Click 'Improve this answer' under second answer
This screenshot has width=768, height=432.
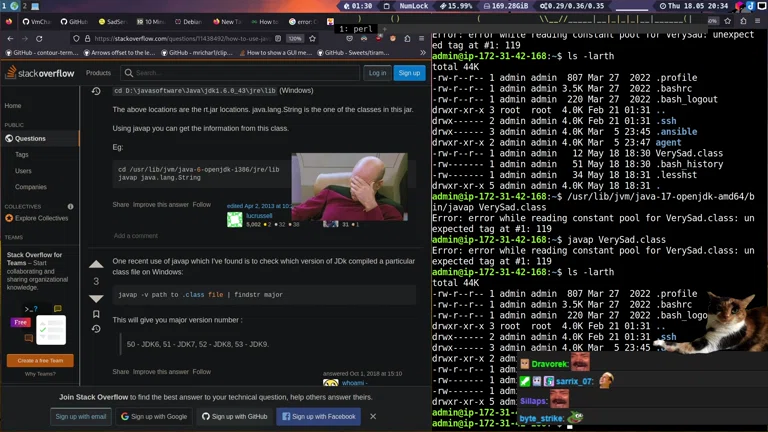tap(161, 372)
